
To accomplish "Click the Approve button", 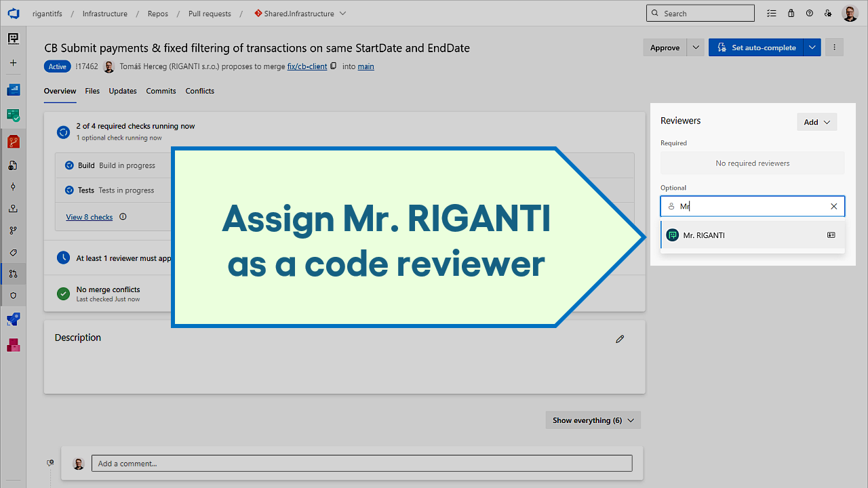I will pyautogui.click(x=665, y=47).
